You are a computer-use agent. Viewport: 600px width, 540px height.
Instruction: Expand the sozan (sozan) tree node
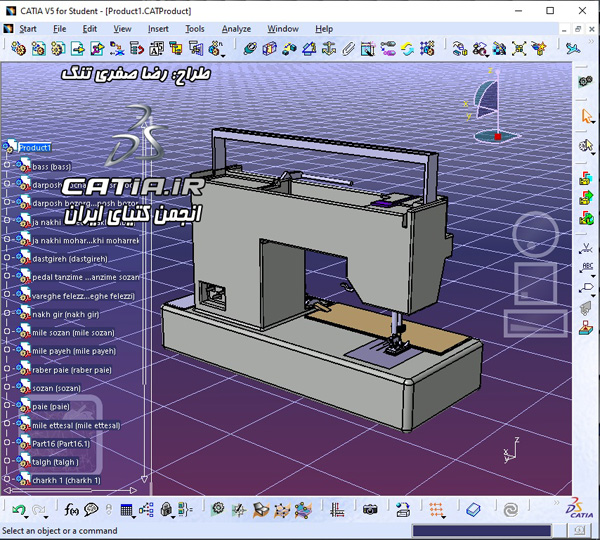7,387
